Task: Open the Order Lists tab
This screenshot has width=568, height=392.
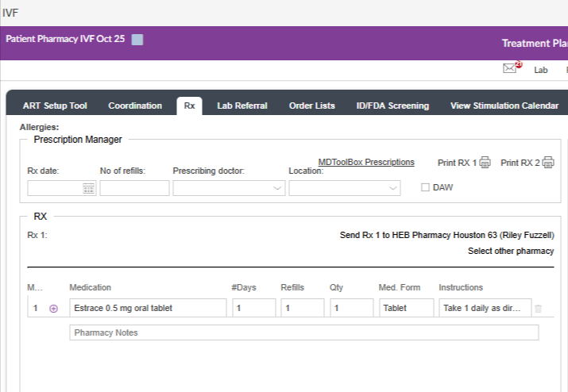Action: pyautogui.click(x=311, y=106)
